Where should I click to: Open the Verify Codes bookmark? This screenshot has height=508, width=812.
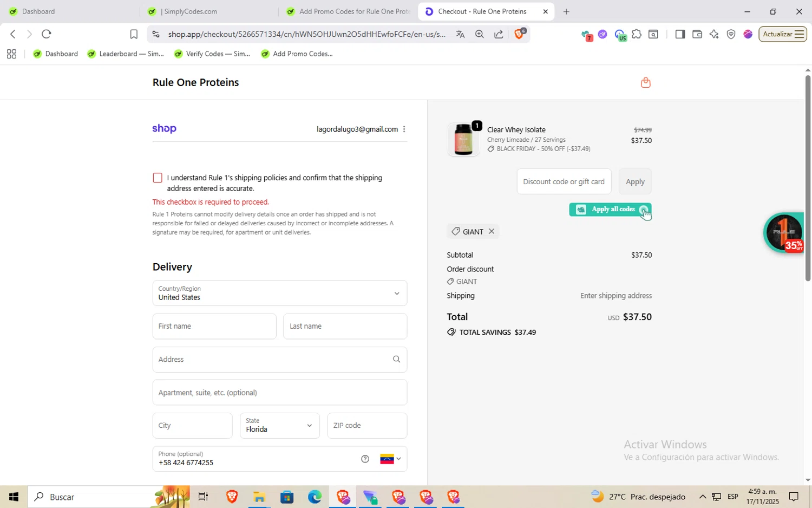(212, 54)
